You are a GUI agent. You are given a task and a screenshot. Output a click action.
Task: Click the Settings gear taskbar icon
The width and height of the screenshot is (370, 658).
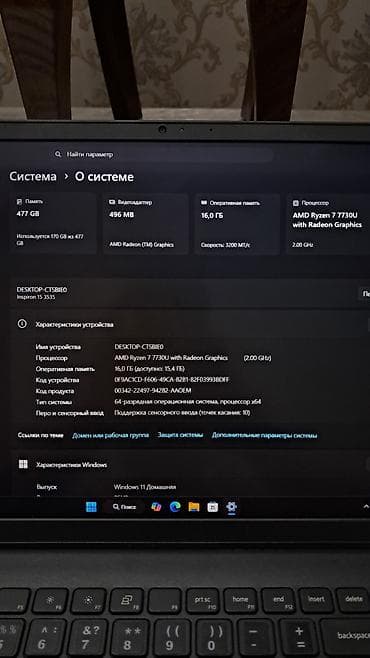click(x=231, y=507)
